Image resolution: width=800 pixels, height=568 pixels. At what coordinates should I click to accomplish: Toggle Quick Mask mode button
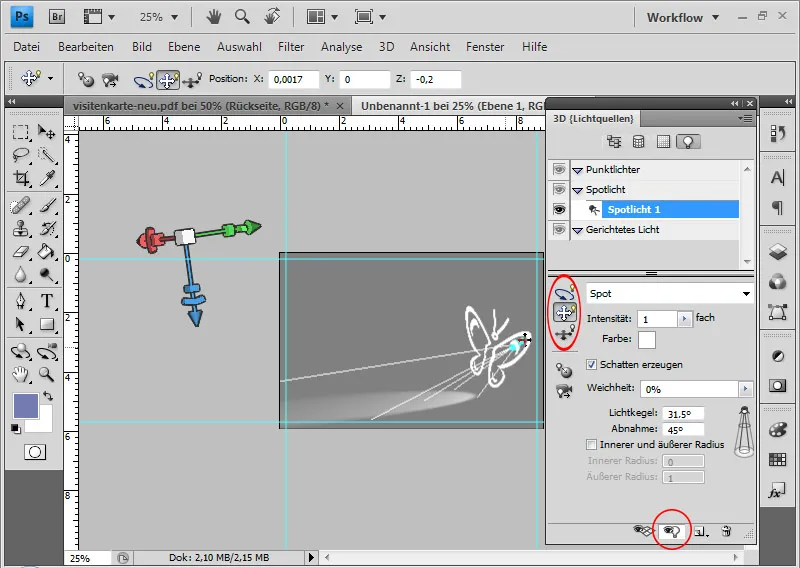point(35,452)
